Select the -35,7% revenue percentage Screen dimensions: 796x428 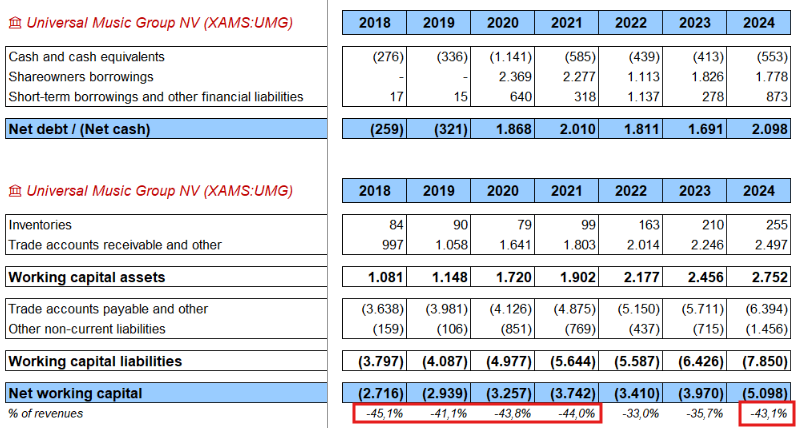pos(705,413)
